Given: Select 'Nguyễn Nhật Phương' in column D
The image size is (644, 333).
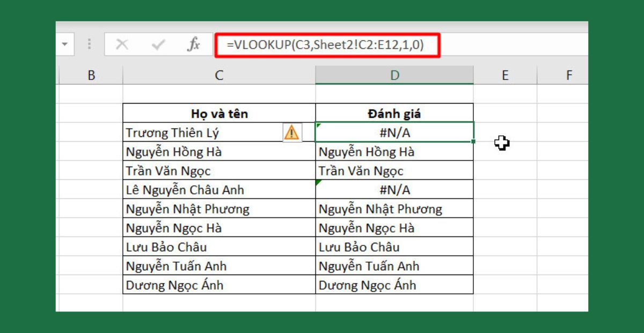Looking at the screenshot, I should point(394,209).
